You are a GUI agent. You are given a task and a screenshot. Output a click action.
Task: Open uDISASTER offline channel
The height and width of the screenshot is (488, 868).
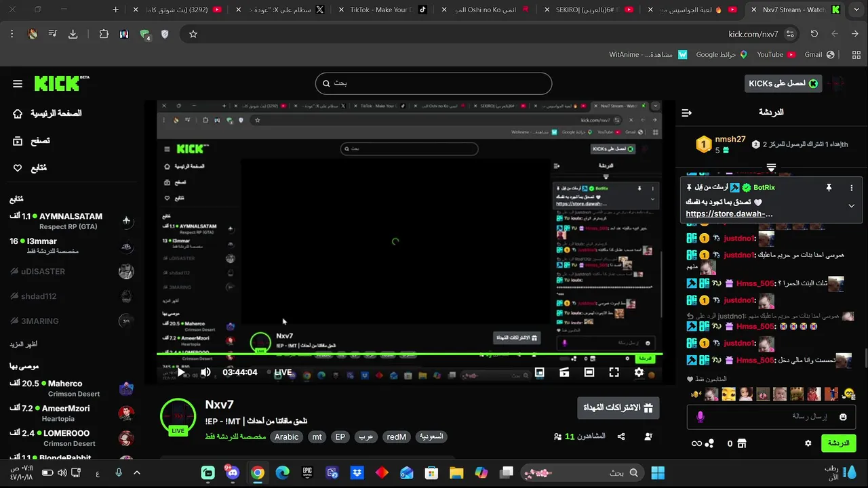pos(71,271)
